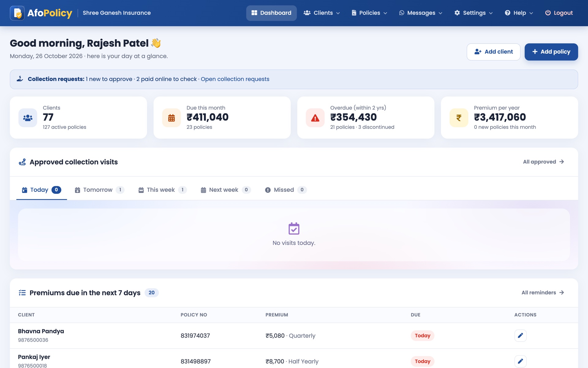588x368 pixels.
Task: Click the hand-coin icon in the Collection requests banner
Action: (20, 79)
